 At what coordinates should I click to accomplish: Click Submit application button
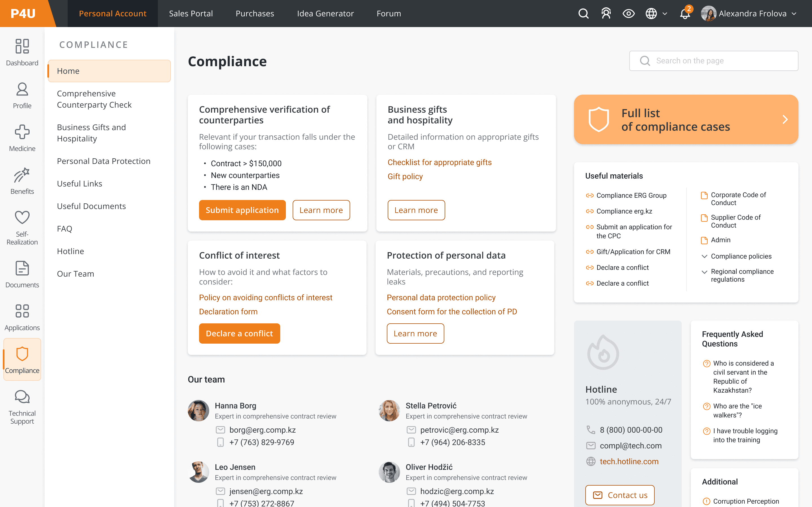coord(242,210)
